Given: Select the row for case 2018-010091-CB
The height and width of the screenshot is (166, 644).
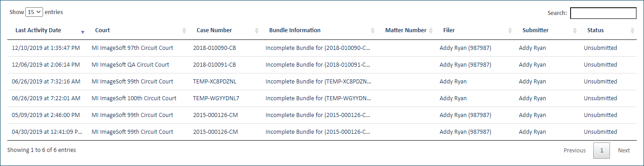Looking at the screenshot, I should coord(322,65).
